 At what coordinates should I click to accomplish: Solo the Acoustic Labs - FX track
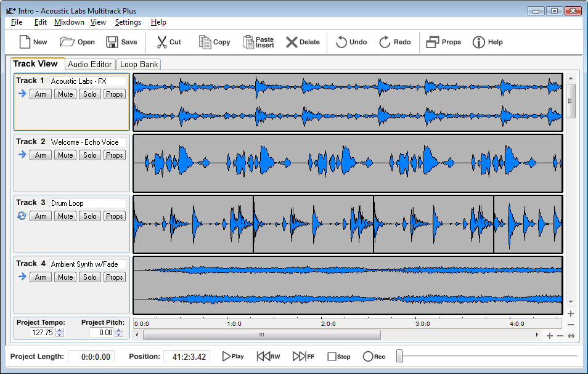90,94
